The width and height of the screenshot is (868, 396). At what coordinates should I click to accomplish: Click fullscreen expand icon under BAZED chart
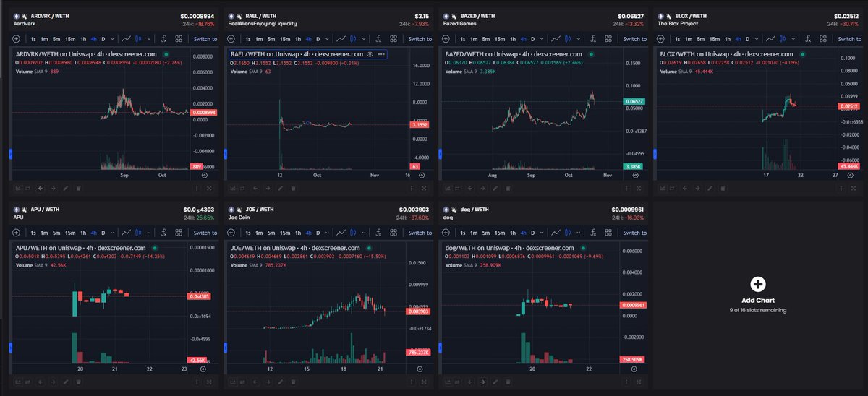[639, 188]
